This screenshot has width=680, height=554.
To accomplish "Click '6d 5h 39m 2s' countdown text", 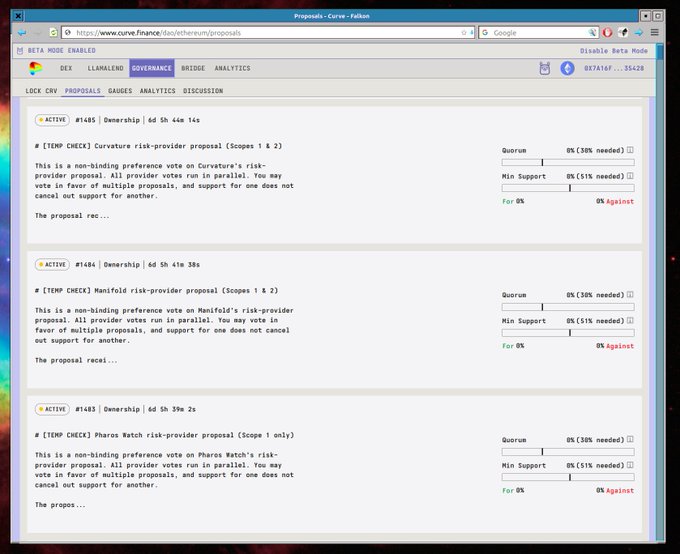I will 172,409.
